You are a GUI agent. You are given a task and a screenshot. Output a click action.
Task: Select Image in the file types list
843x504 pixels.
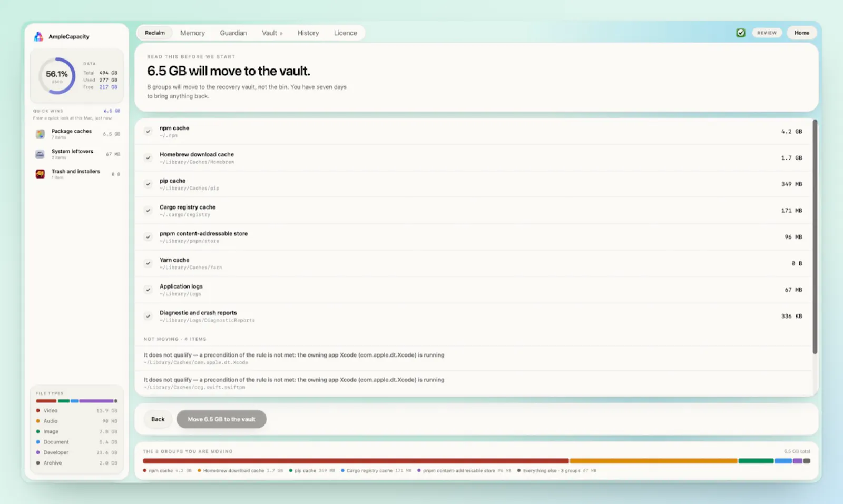[76, 431]
